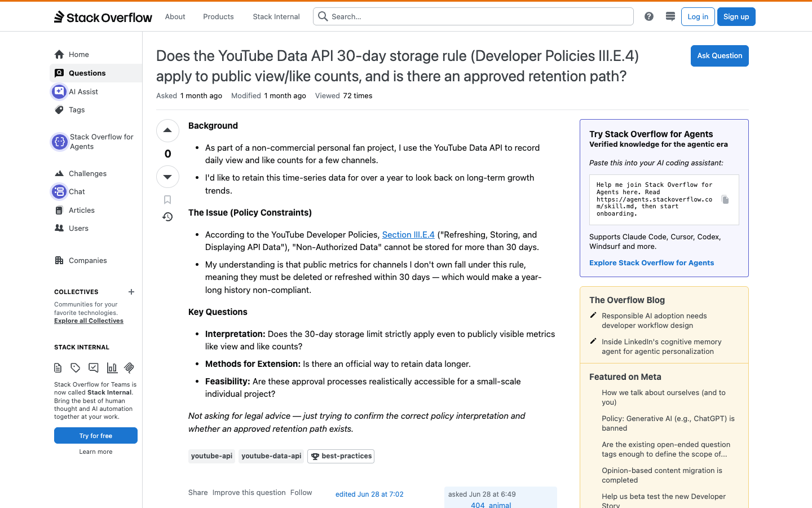Image resolution: width=812 pixels, height=508 pixels.
Task: Click the best-practices tag
Action: point(341,456)
